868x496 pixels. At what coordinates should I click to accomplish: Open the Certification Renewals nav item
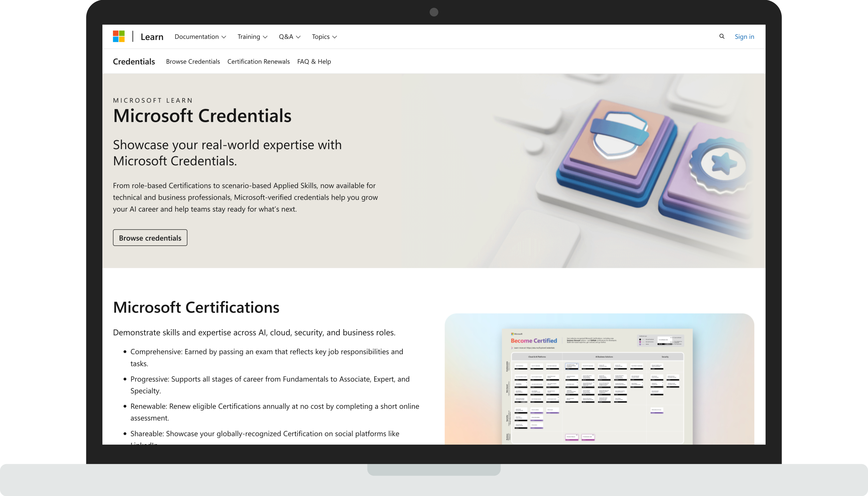[258, 62]
